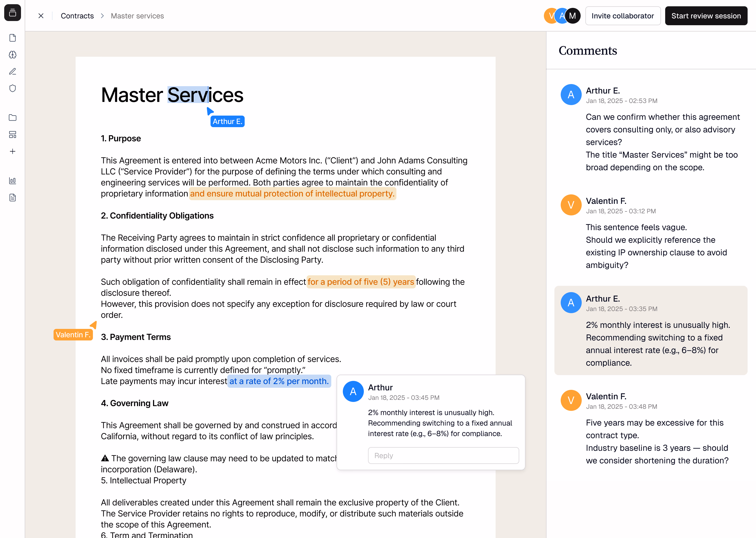Screen dimensions: 756x538
Task: Select the highlighted intellectual property phrase
Action: (x=293, y=194)
